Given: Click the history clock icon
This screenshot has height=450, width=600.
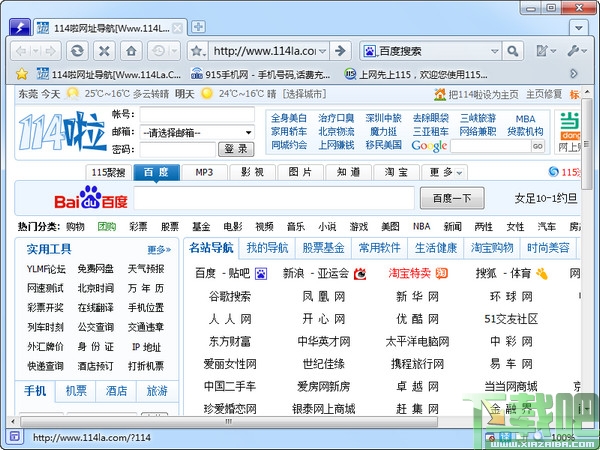Looking at the screenshot, I should pos(159,51).
